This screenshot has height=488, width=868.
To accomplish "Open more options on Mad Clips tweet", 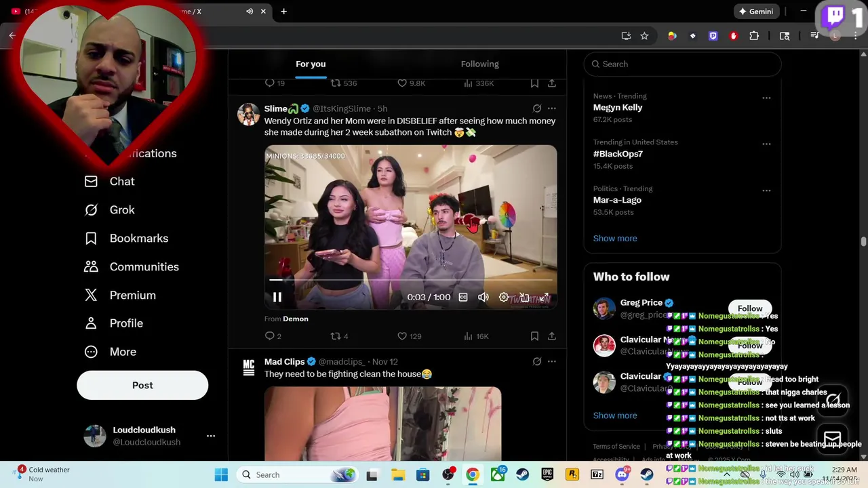I will pos(552,362).
